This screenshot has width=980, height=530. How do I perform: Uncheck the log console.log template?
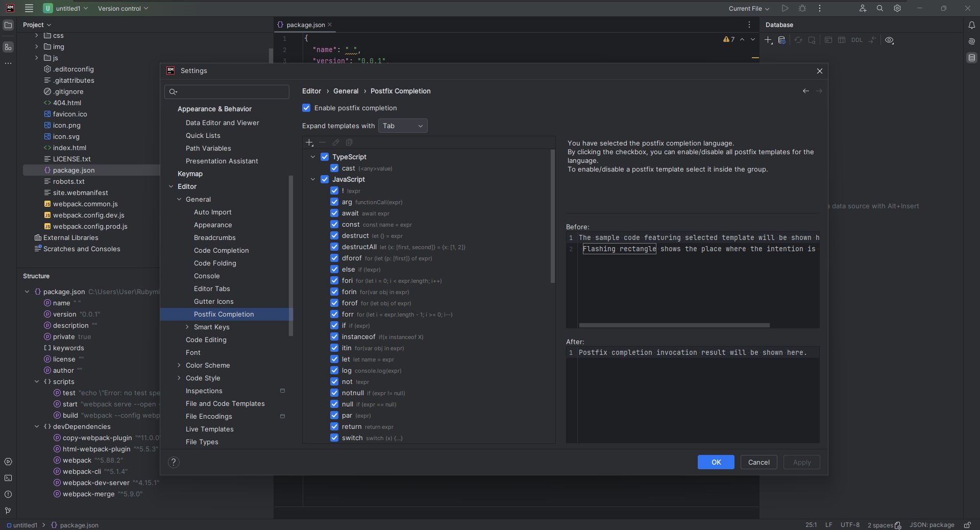tap(334, 370)
